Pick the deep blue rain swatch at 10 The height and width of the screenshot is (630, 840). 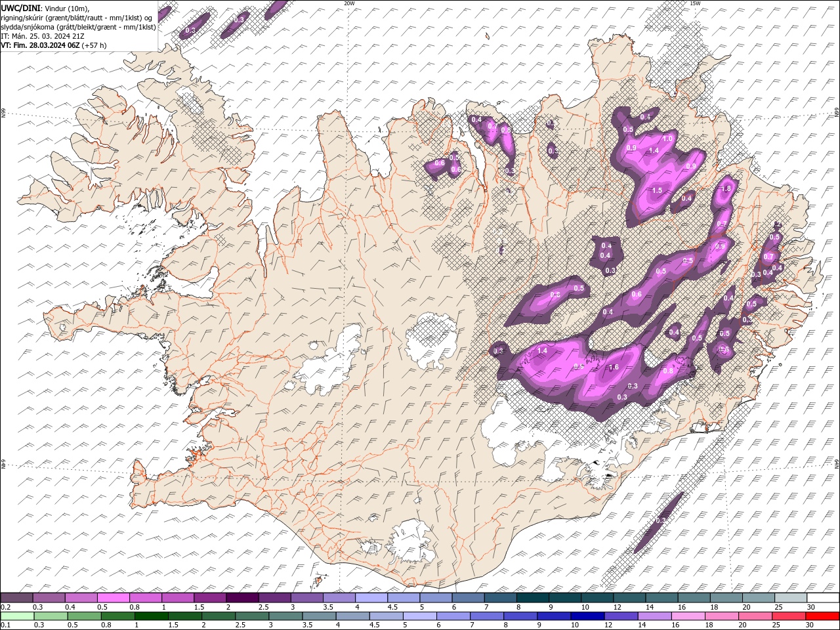click(587, 616)
